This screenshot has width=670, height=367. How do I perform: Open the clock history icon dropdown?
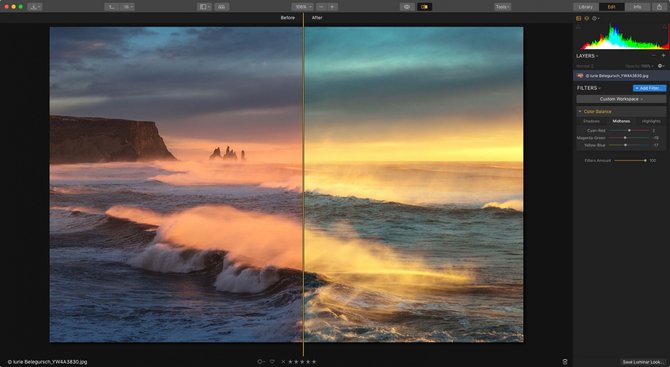596,18
